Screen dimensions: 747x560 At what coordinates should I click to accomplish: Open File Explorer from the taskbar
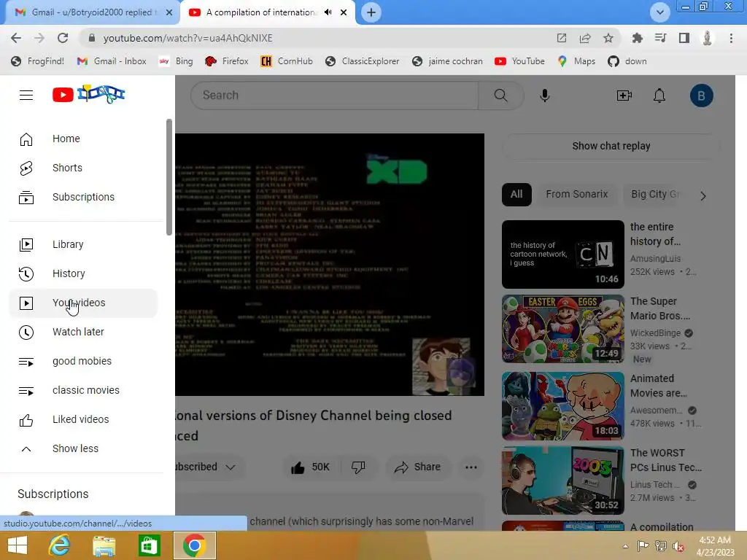coord(104,545)
